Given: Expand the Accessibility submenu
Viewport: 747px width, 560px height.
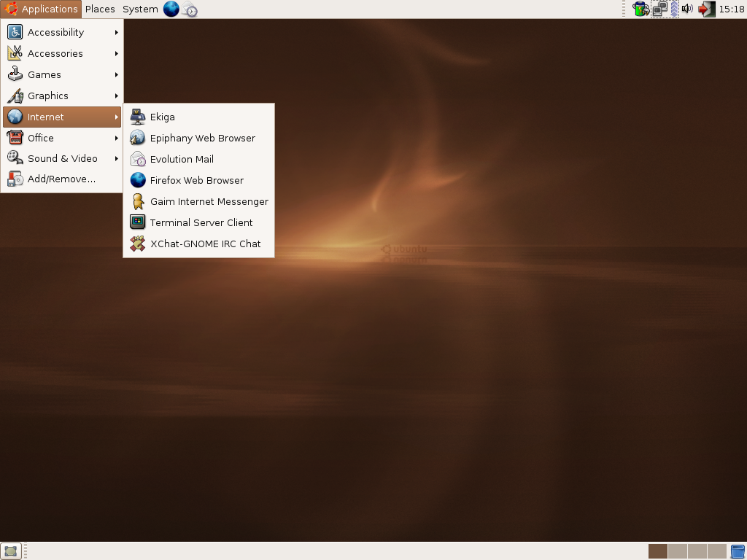Looking at the screenshot, I should 62,32.
